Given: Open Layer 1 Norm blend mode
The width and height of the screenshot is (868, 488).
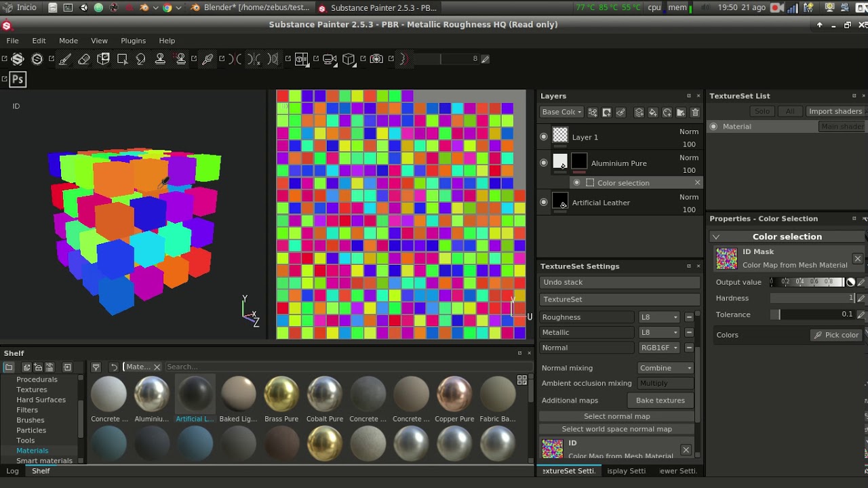Looking at the screenshot, I should tap(689, 132).
